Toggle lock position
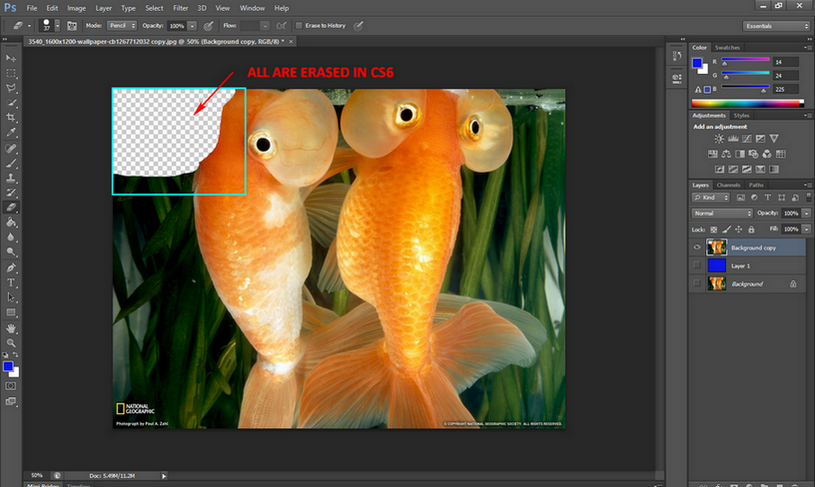 click(739, 229)
